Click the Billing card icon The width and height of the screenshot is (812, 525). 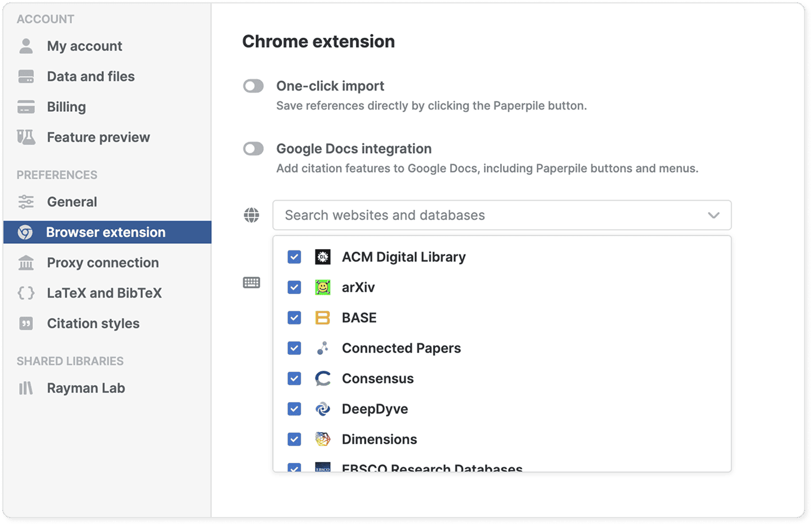click(x=26, y=107)
